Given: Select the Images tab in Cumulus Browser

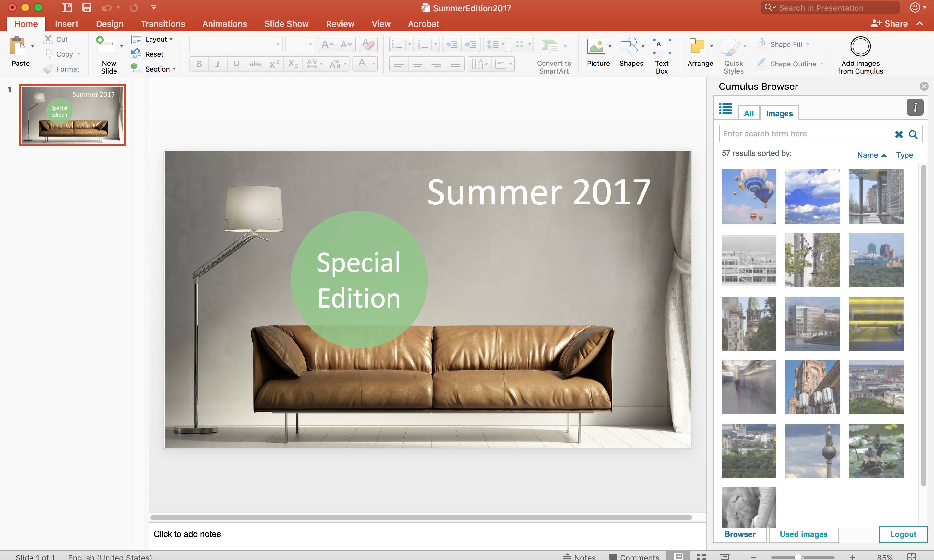Looking at the screenshot, I should (779, 113).
